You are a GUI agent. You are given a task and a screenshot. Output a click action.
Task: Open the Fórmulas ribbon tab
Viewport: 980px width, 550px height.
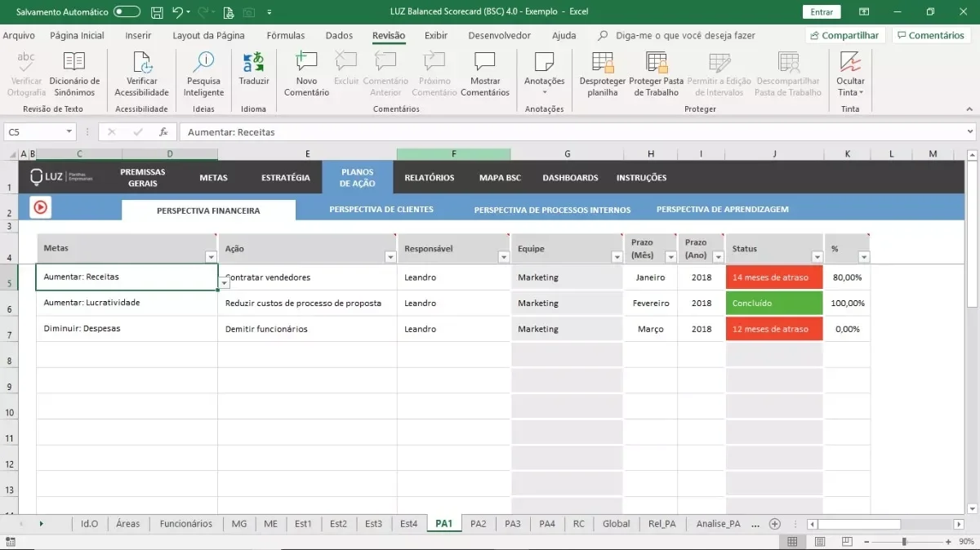point(286,36)
